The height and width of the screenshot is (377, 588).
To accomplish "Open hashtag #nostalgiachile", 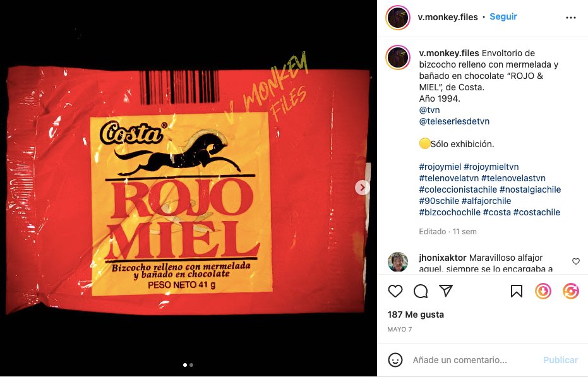I will click(531, 189).
